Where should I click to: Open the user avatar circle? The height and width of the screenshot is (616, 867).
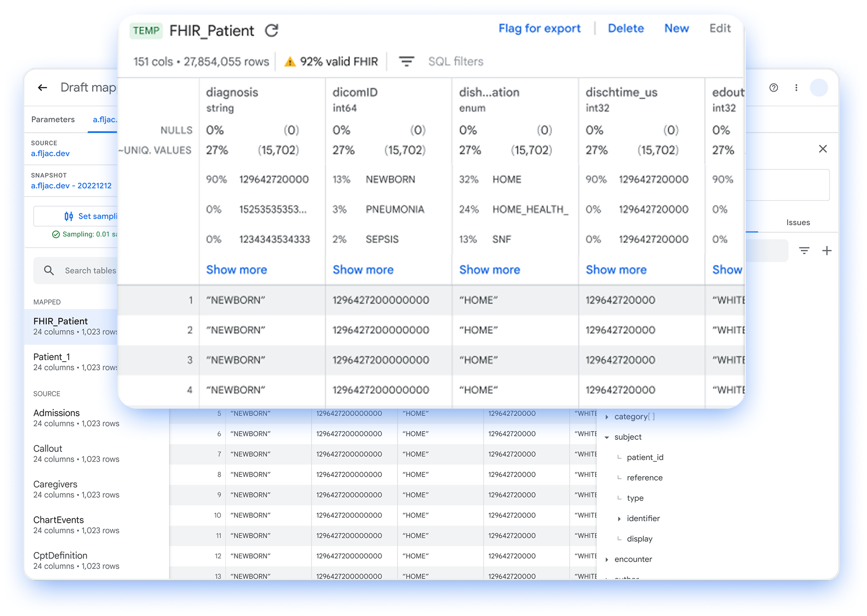(819, 88)
